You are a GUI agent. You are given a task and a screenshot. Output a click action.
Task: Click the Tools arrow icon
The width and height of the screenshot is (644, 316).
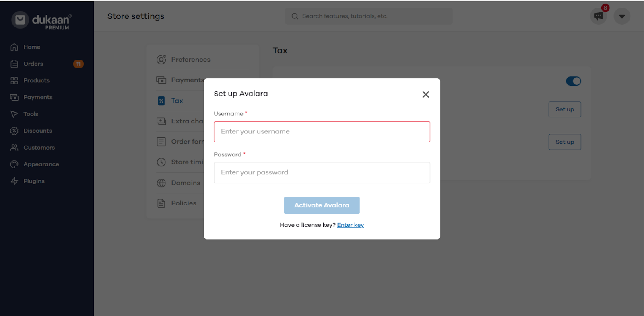tap(14, 114)
